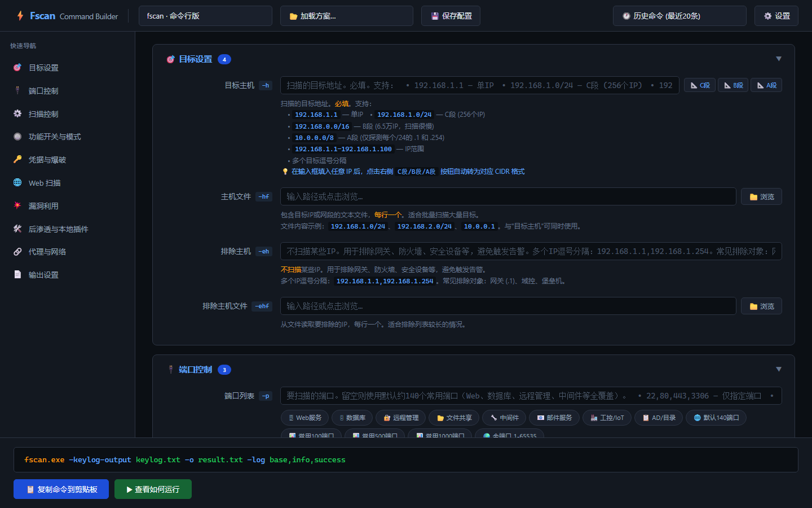Image resolution: width=812 pixels, height=508 pixels.
Task: Choose the 远程管理 port preset
Action: pos(401,418)
